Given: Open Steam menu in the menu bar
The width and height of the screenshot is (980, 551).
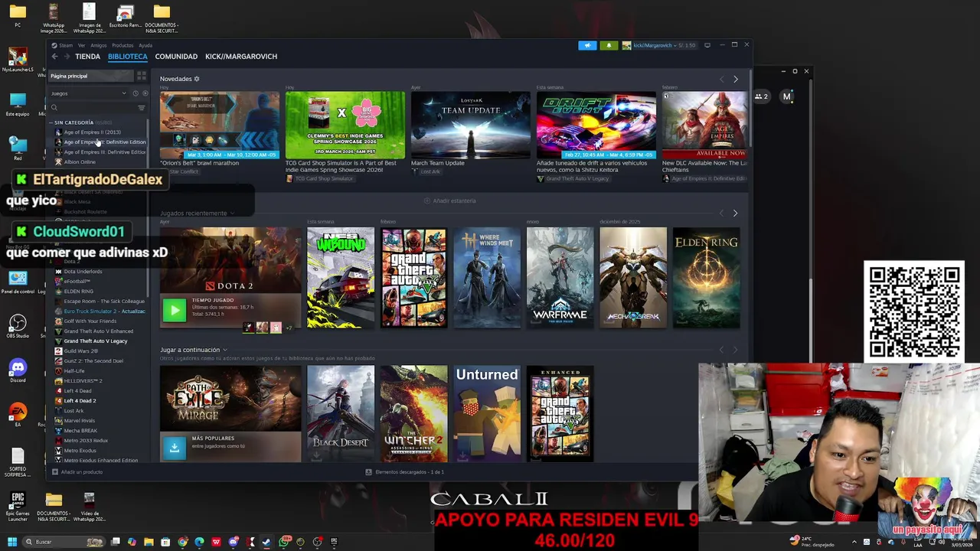Looking at the screenshot, I should click(x=66, y=45).
